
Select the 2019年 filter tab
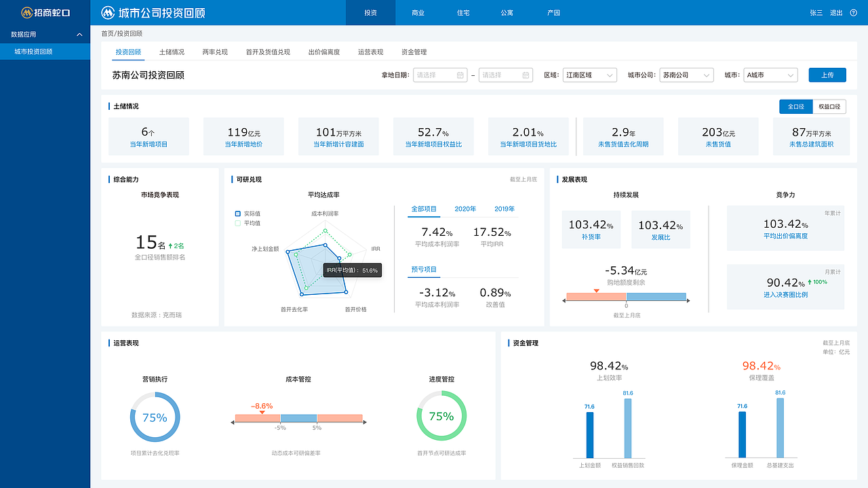pos(505,209)
